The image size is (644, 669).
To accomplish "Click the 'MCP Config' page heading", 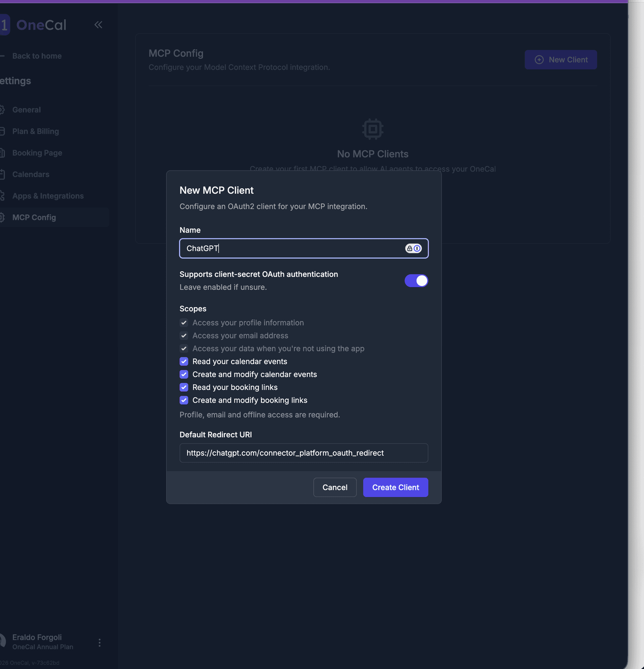I will point(176,53).
